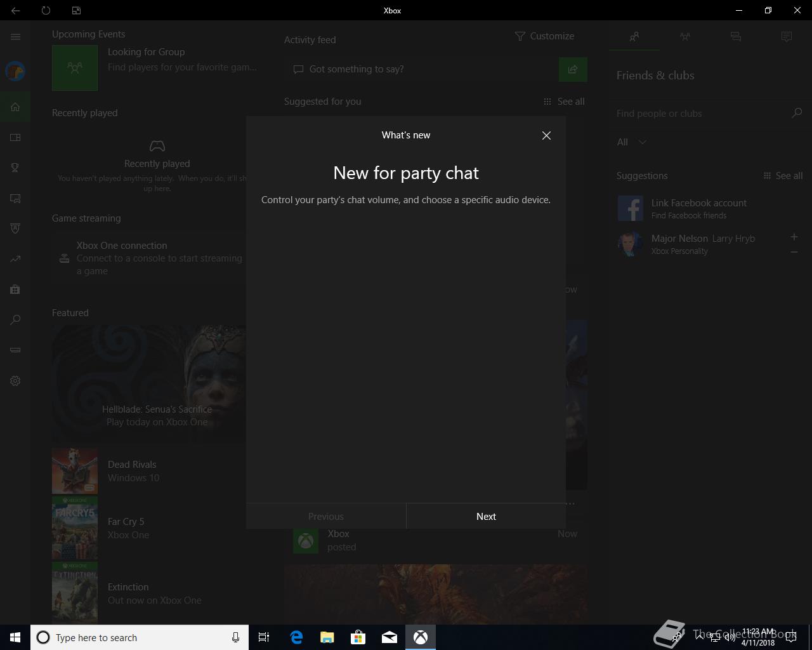Image resolution: width=812 pixels, height=650 pixels.
Task: Open Link Facebook account suggestion
Action: 710,208
